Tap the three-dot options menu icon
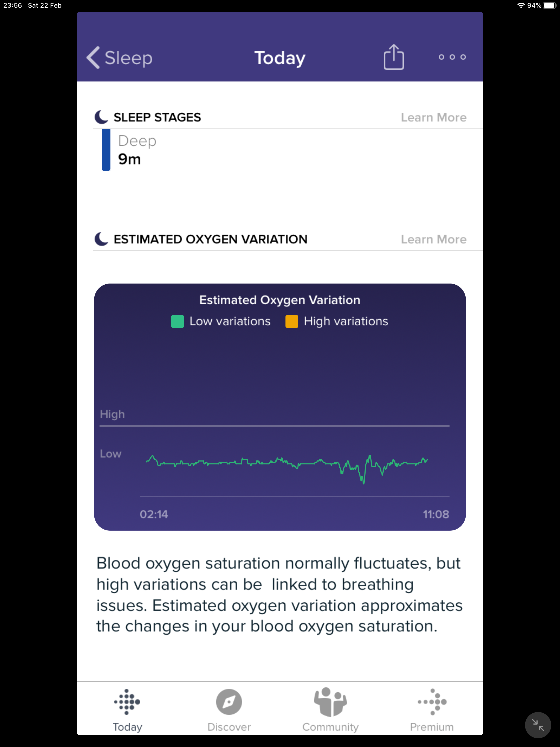Screen dimensions: 560x747 click(x=451, y=57)
